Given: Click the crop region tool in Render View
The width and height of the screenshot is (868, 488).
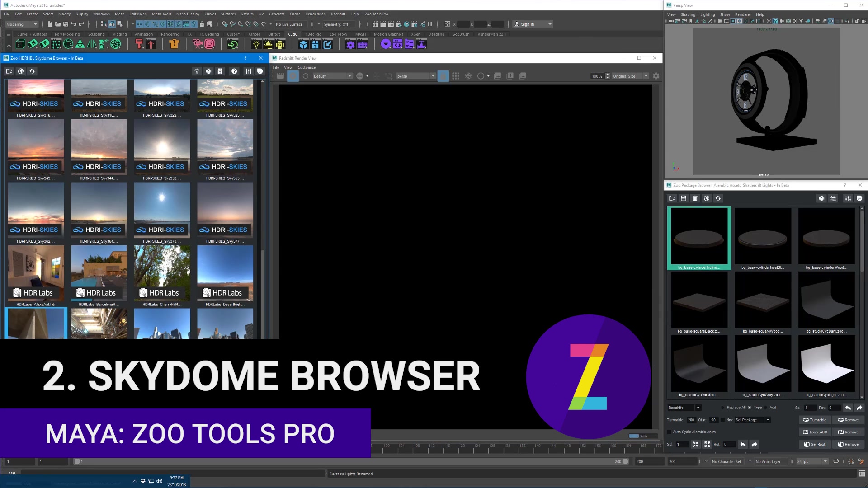Looking at the screenshot, I should 389,76.
